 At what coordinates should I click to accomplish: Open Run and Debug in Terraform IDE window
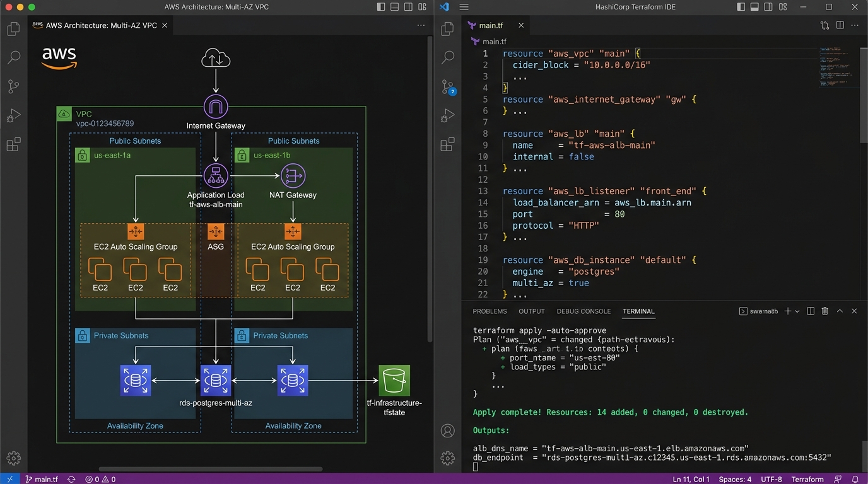click(448, 116)
